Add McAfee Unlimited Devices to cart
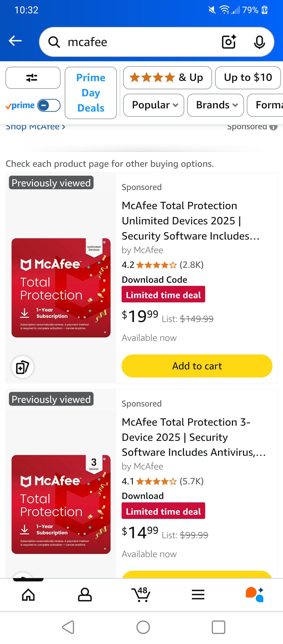This screenshot has width=283, height=644. 197,366
